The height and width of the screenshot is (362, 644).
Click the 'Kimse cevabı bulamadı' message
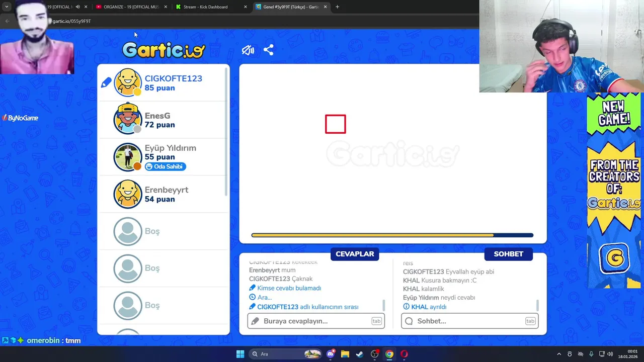(285, 288)
